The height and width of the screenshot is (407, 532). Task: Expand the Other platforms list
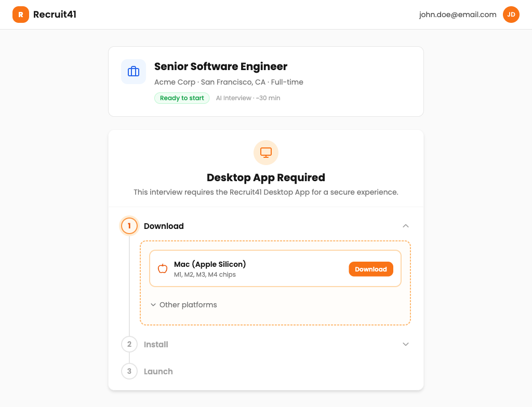(x=184, y=305)
